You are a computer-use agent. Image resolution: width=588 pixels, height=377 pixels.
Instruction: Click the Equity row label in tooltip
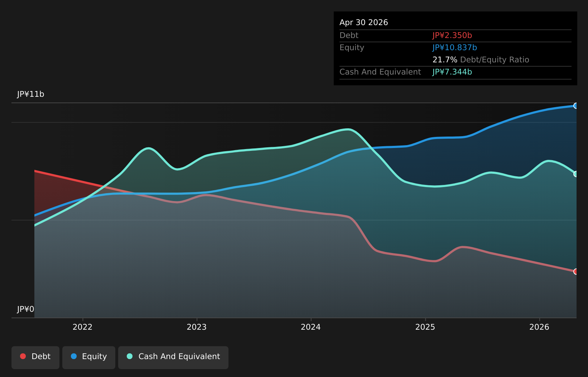[352, 48]
